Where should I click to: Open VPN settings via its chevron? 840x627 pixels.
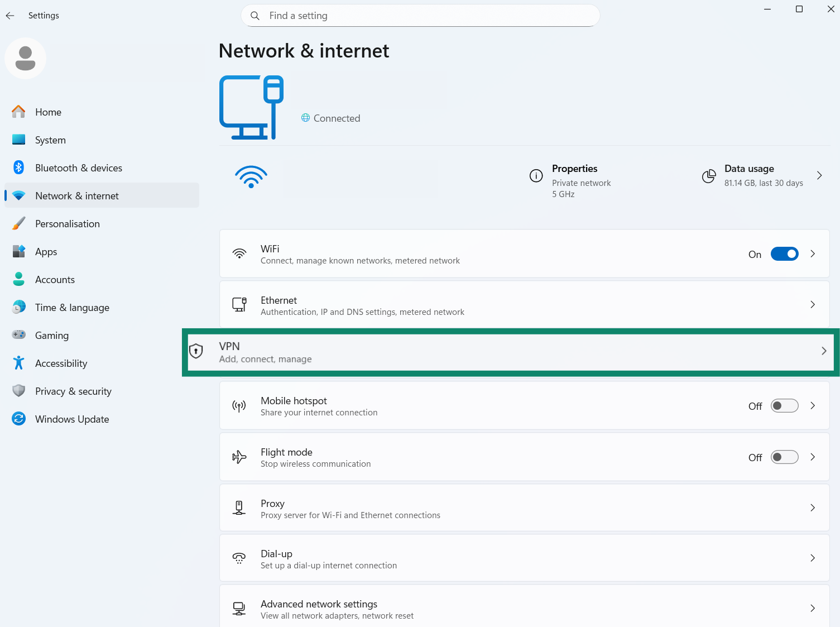(824, 351)
